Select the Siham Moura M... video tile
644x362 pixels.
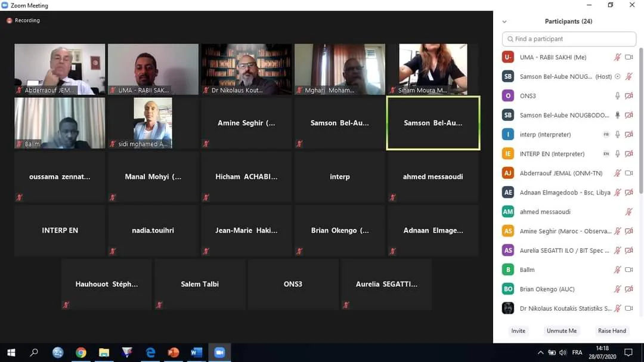433,69
